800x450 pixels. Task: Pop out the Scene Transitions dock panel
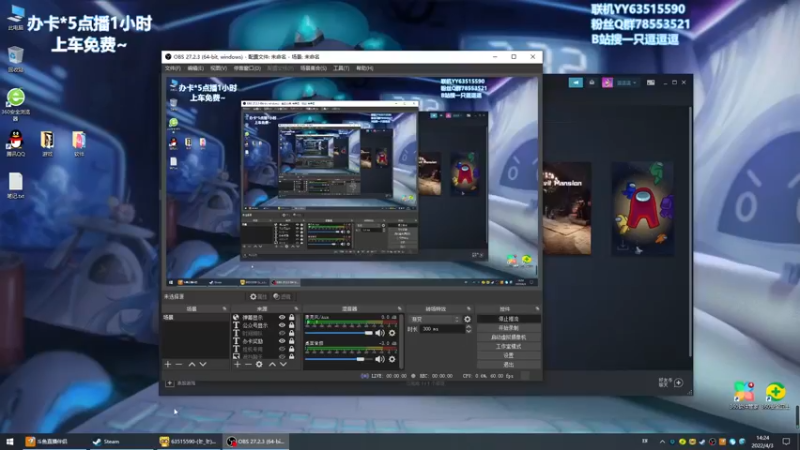pos(468,309)
